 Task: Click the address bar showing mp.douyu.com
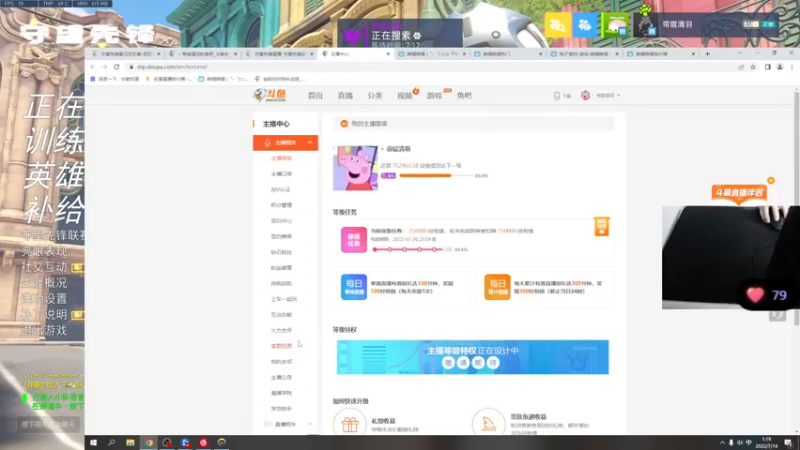(429, 67)
